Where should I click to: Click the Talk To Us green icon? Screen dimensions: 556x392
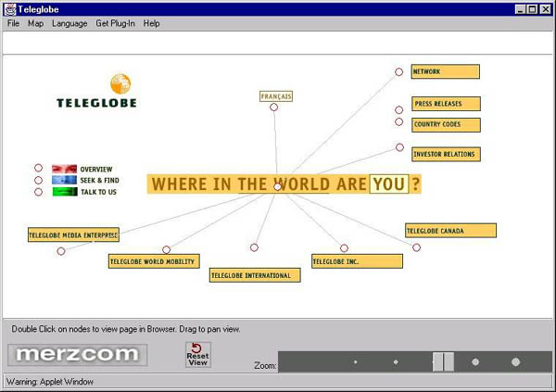point(64,192)
